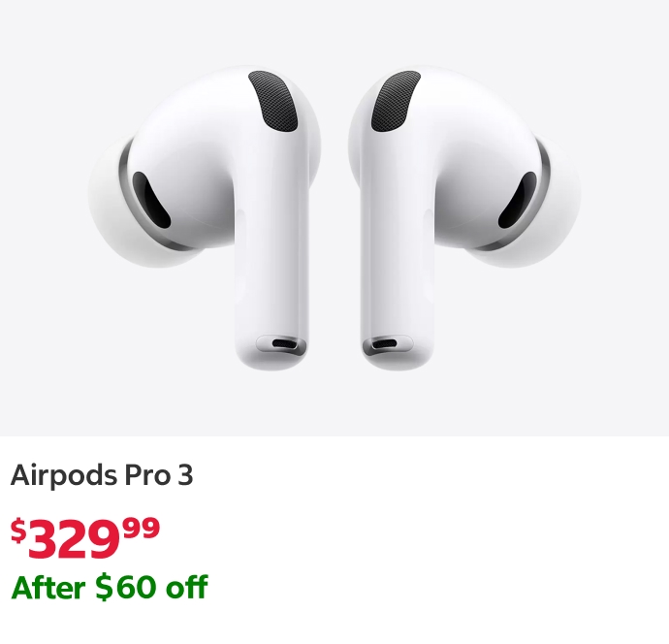Click the left earbud's oval black sensor

[x=151, y=201]
